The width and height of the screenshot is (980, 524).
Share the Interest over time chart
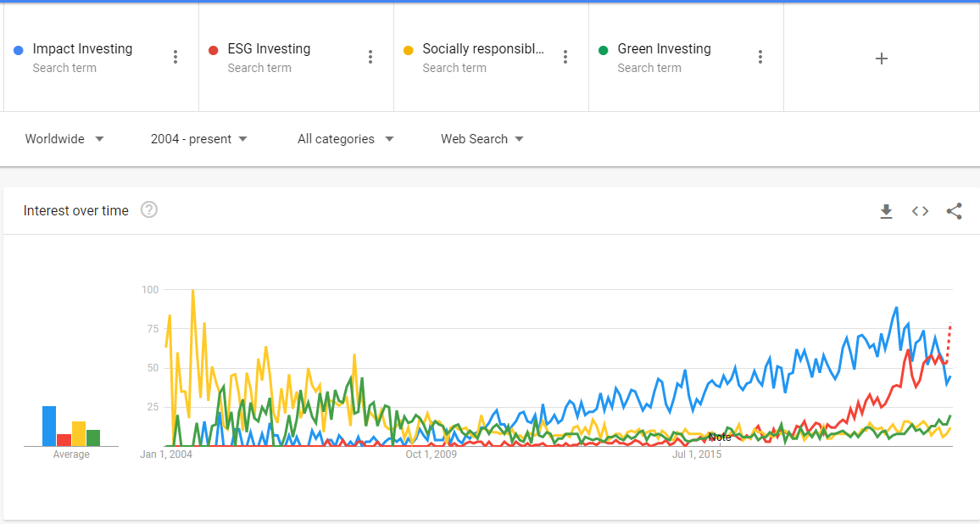coord(955,211)
